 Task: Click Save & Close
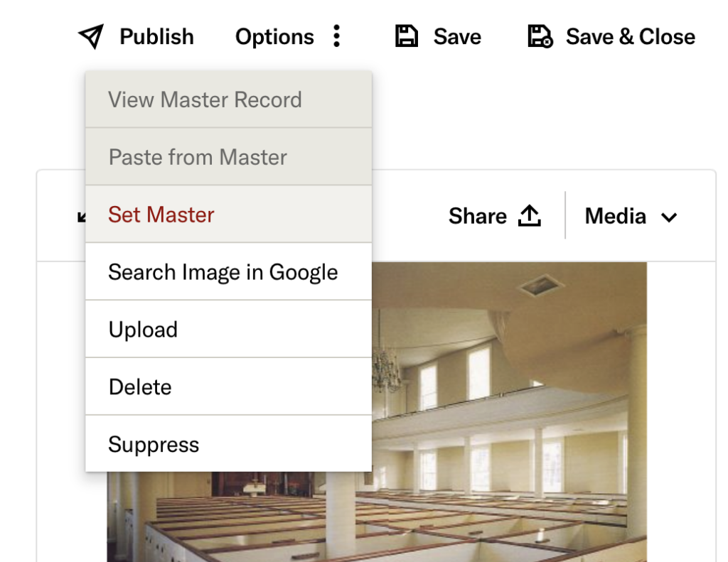point(629,36)
